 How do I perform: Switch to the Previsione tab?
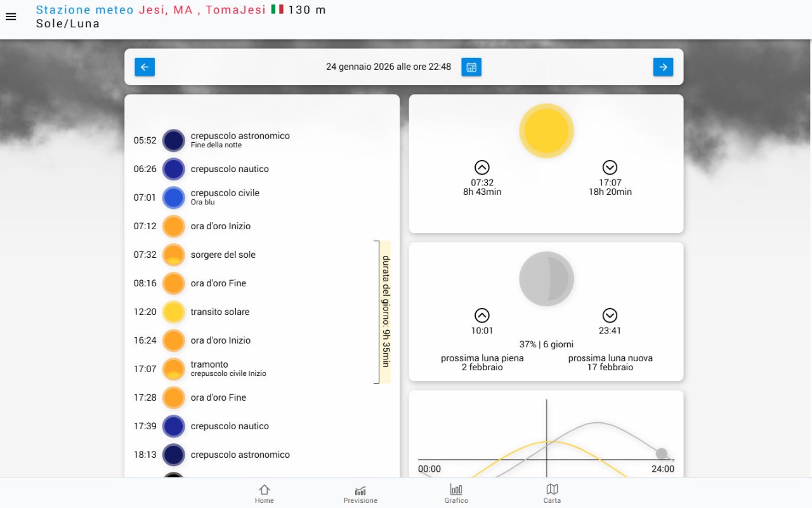(x=360, y=493)
